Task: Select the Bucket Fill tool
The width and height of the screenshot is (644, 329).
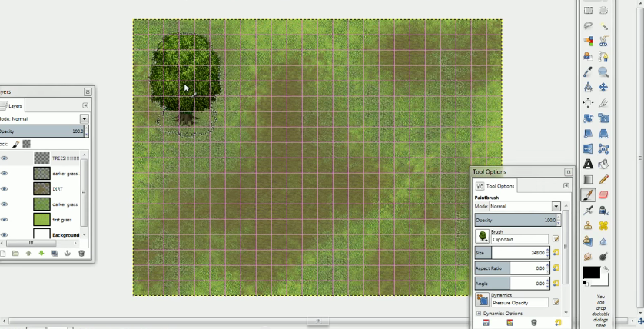Action: click(x=603, y=164)
